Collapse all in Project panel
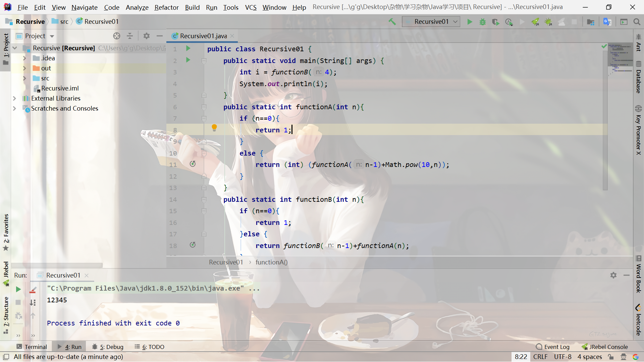 (x=130, y=36)
